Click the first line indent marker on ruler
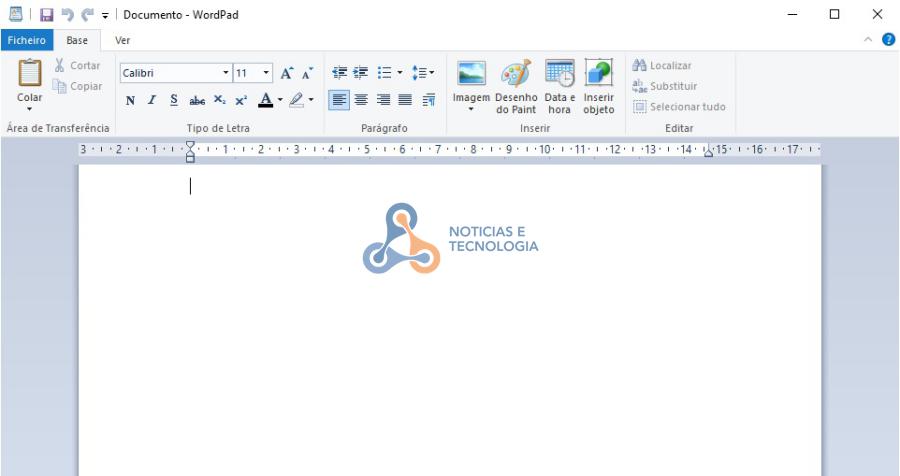Screen dimensions: 900x476 coord(190,145)
